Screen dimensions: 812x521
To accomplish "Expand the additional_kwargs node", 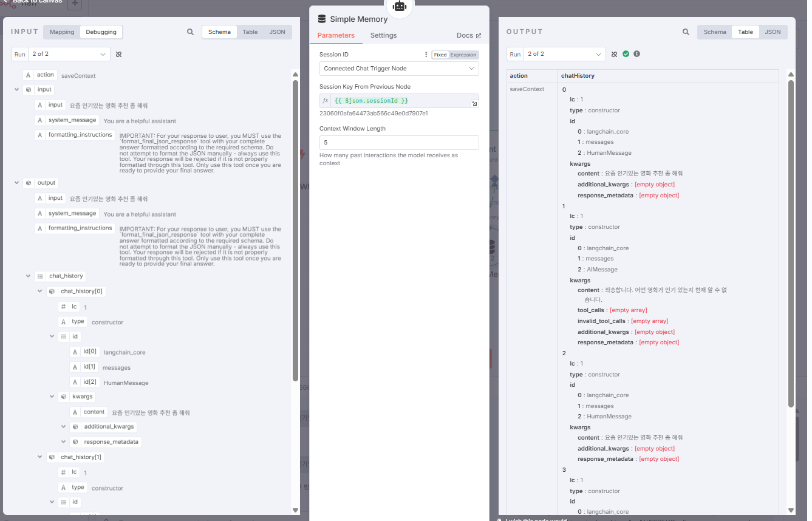I will 63,427.
